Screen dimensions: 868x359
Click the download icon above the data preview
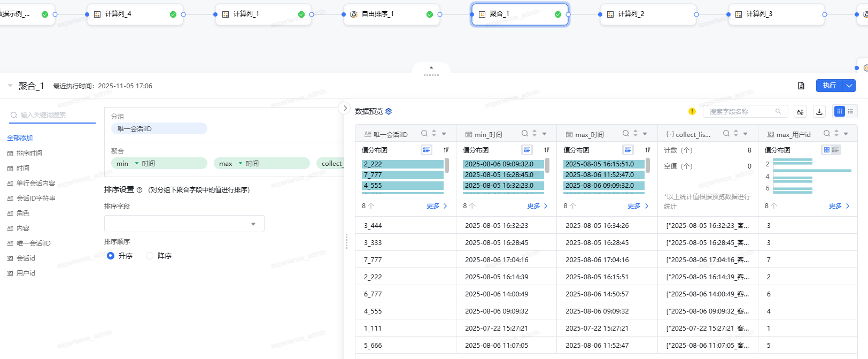[819, 111]
